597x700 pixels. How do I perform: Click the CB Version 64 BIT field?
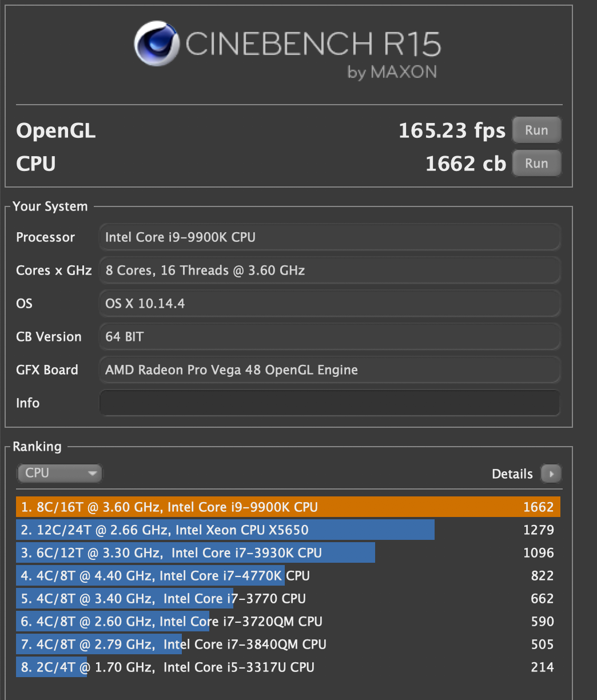pyautogui.click(x=330, y=336)
